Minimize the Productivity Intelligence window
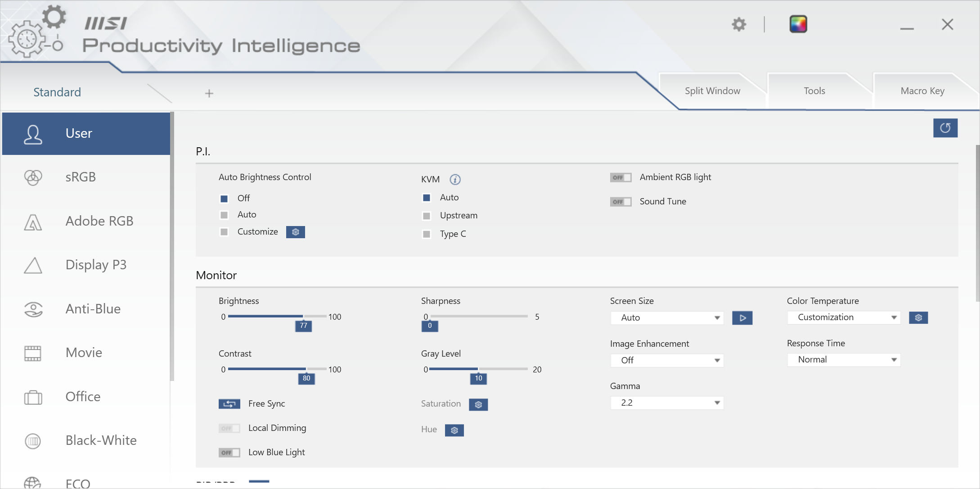Viewport: 980px width, 489px height. 907,28
